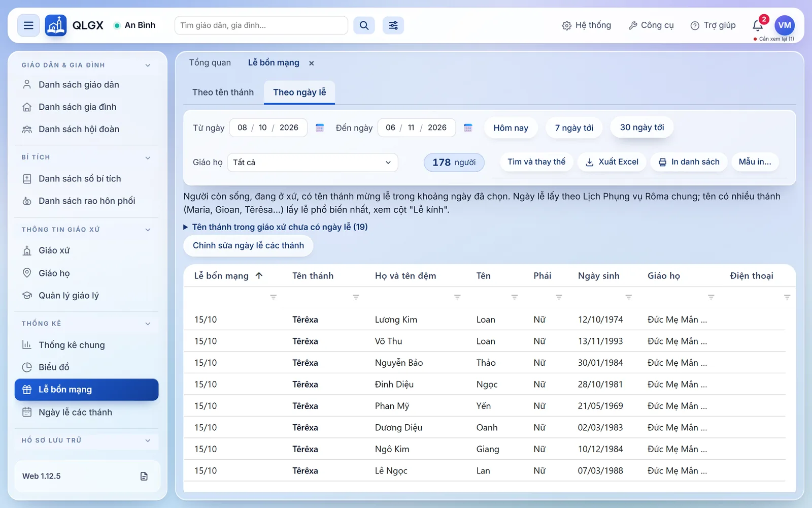The height and width of the screenshot is (508, 812).
Task: Collapse the Bí tích sidebar section
Action: point(148,157)
